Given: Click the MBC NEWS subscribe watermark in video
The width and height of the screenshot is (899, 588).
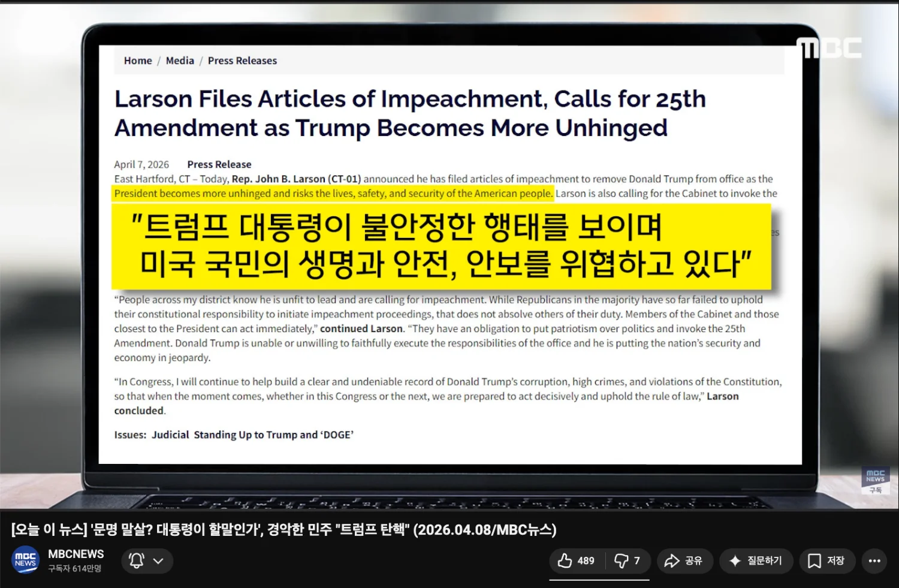Looking at the screenshot, I should (x=875, y=481).
